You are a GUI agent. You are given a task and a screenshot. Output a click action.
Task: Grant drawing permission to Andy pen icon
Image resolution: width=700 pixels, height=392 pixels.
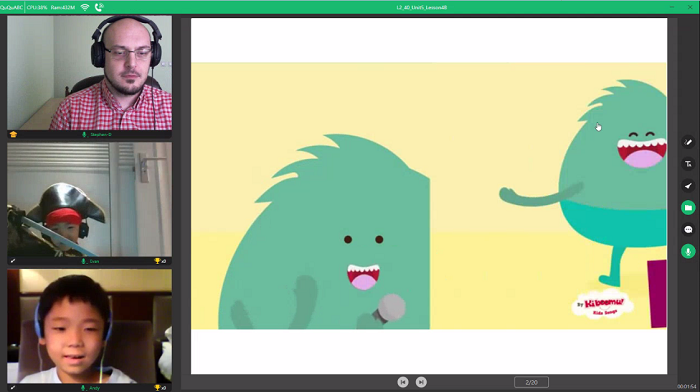click(13, 388)
